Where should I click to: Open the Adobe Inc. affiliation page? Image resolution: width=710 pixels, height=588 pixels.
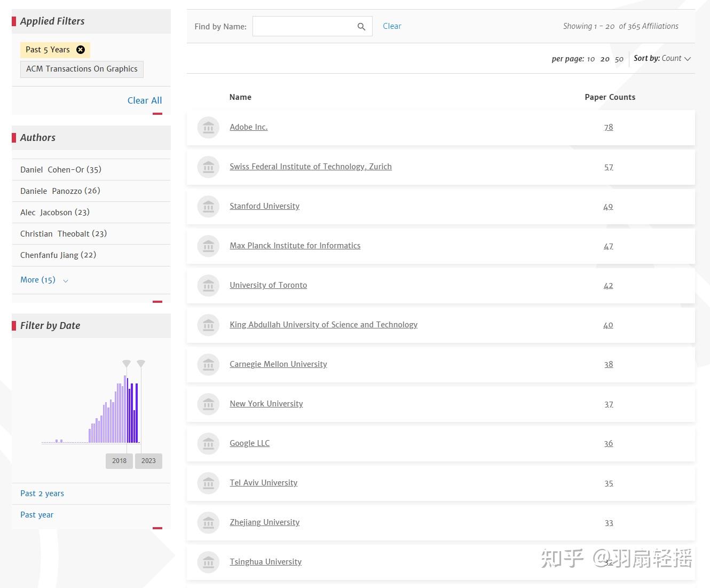click(249, 127)
